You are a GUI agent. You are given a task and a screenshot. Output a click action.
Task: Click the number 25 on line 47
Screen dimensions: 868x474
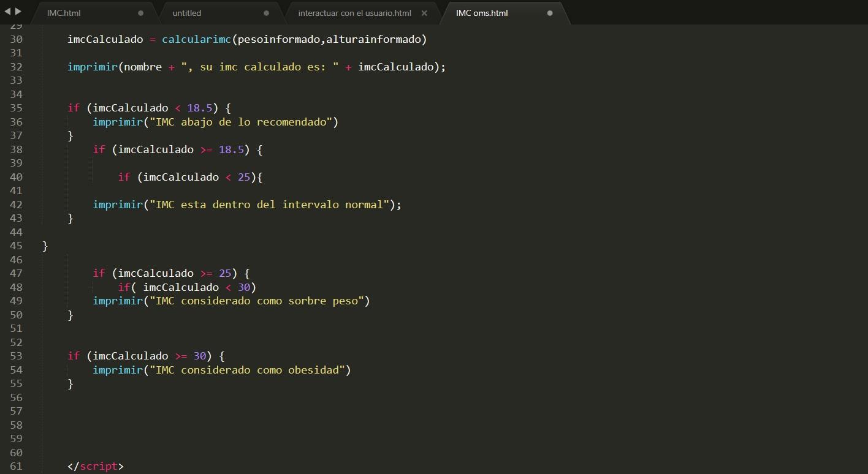(x=225, y=273)
